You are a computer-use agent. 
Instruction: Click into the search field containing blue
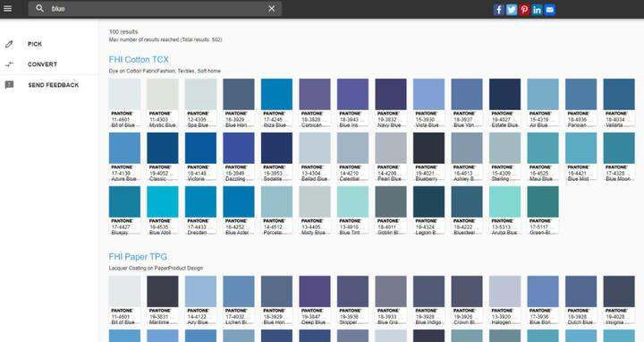[x=156, y=9]
